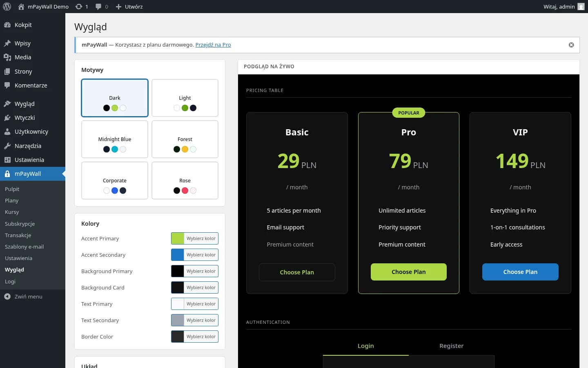Viewport: 588px width, 368px height.
Task: Select the Forest theme card
Action: 185,139
